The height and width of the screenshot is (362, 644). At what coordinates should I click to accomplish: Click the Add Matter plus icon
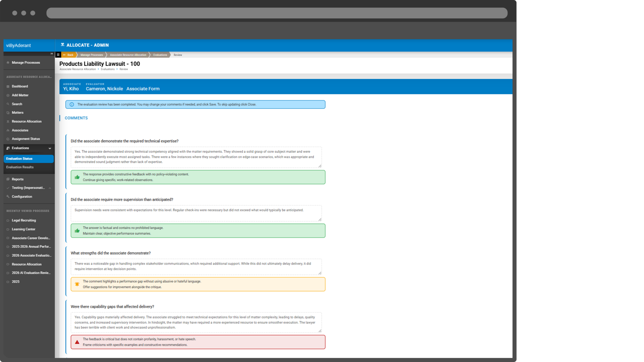[8, 95]
